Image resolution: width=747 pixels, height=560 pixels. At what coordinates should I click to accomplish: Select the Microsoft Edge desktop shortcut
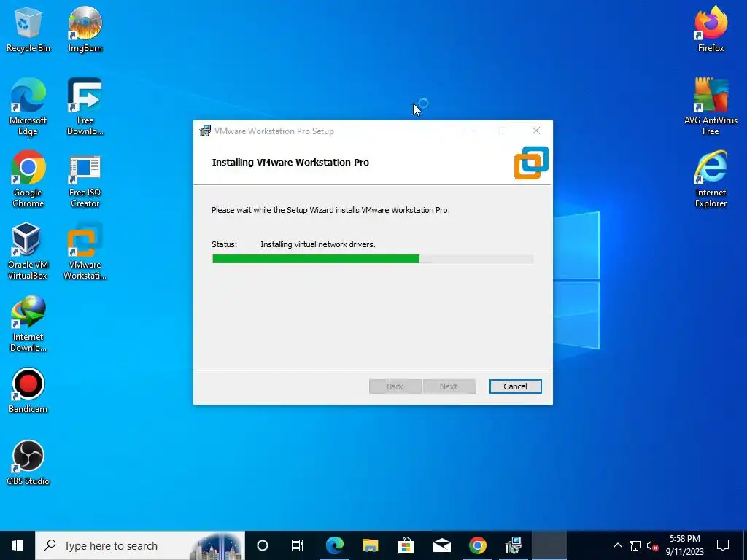(28, 107)
